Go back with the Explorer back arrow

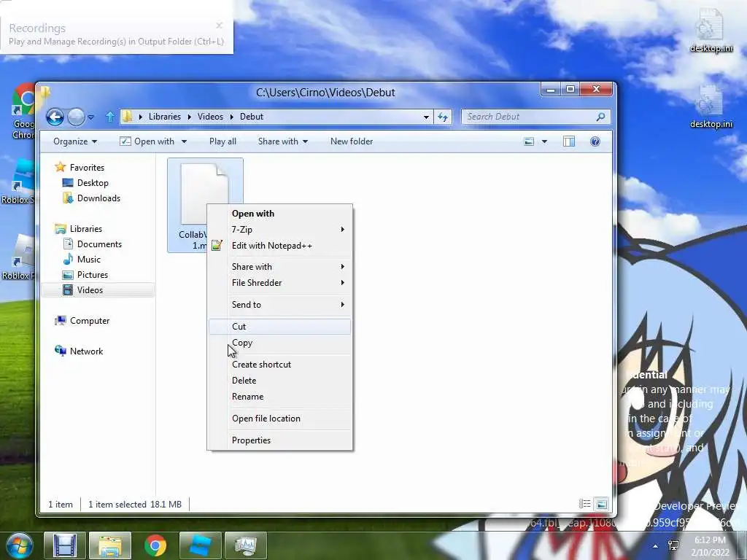(55, 117)
